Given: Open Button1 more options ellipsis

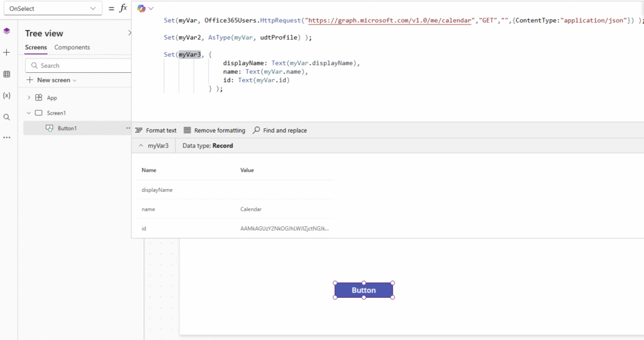Looking at the screenshot, I should point(128,128).
